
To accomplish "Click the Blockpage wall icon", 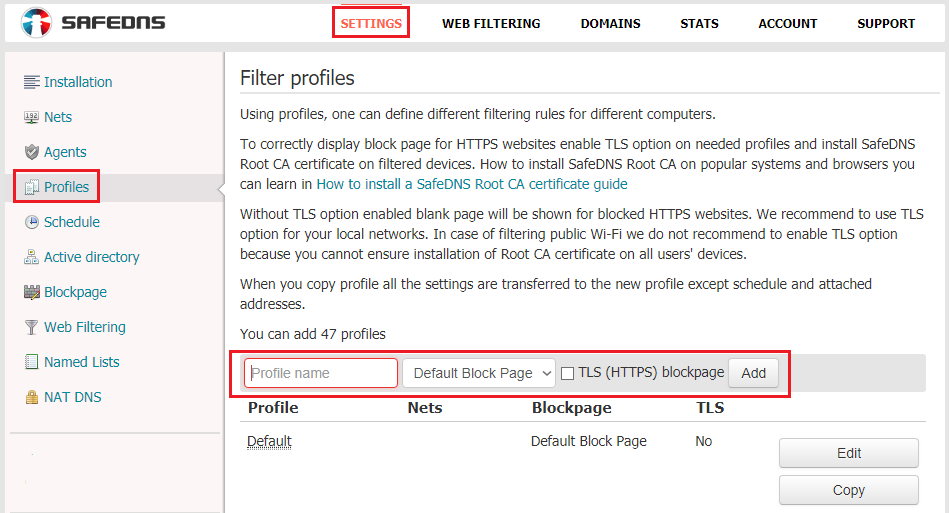I will click(31, 292).
